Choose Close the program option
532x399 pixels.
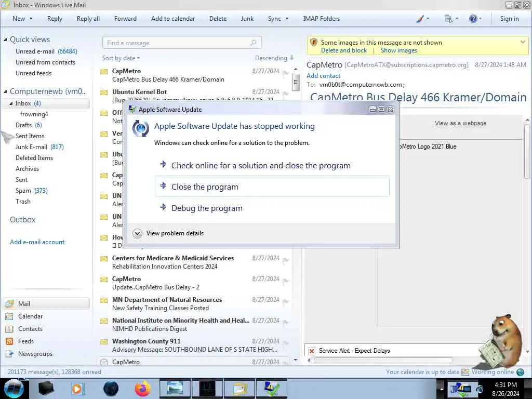coord(272,187)
